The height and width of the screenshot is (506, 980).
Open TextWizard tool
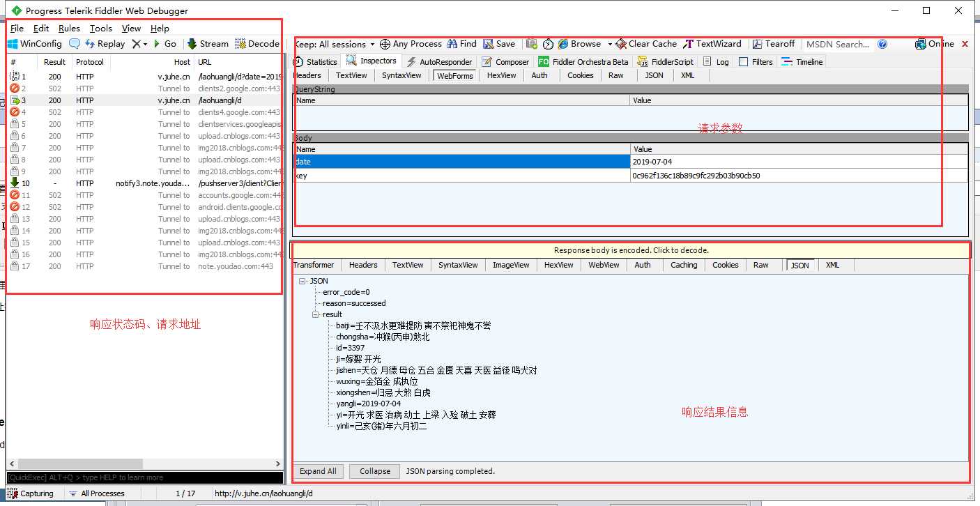click(x=712, y=43)
